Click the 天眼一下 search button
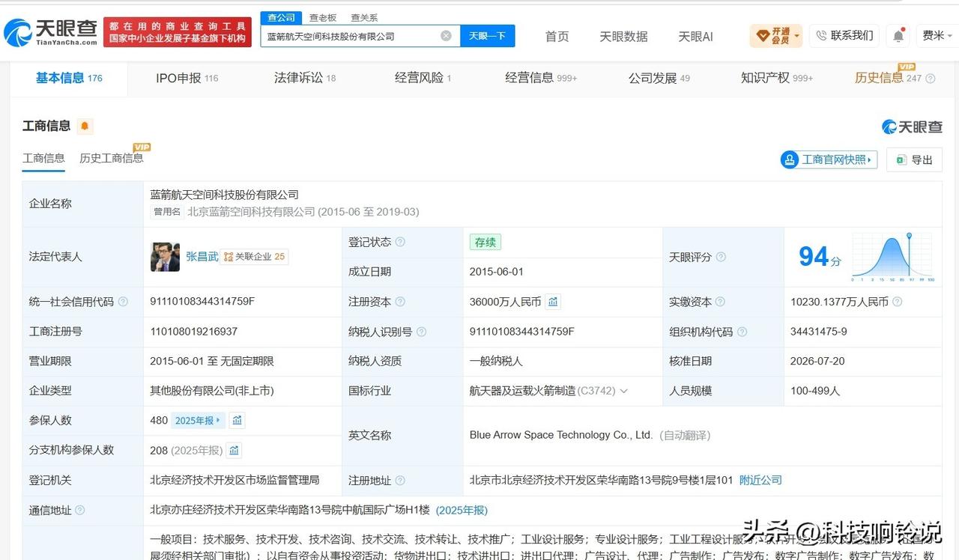 pyautogui.click(x=487, y=36)
